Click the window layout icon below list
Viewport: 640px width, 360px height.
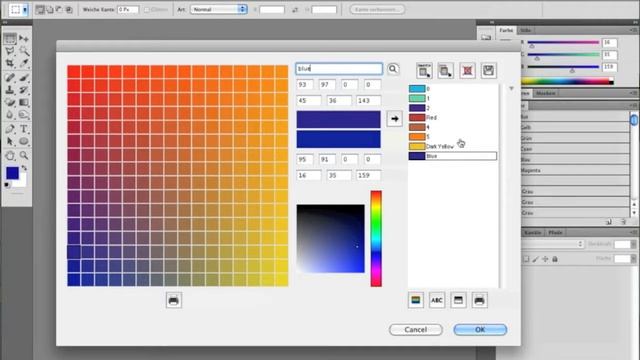458,300
